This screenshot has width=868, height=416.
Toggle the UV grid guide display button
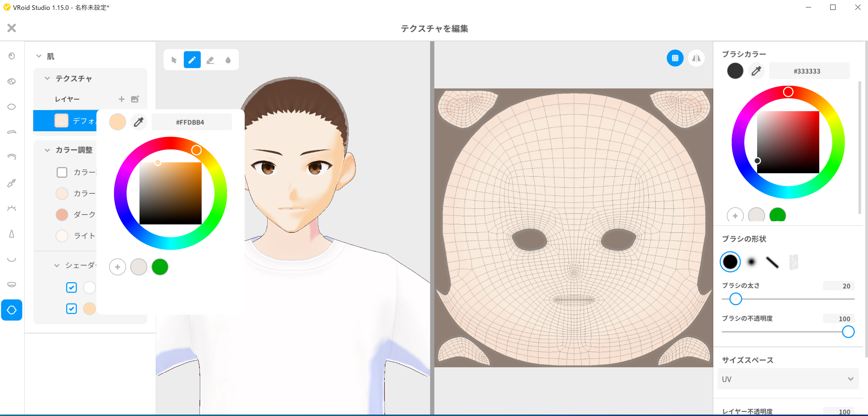675,58
